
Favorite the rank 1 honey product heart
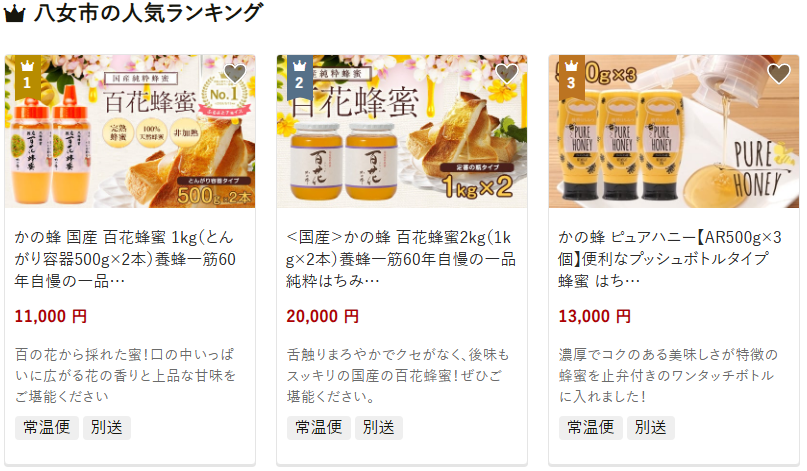[235, 74]
